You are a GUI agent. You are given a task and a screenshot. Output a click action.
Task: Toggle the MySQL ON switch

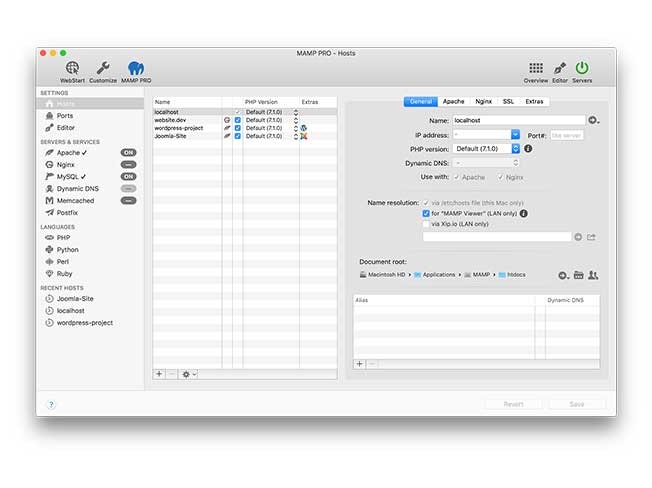point(128,177)
